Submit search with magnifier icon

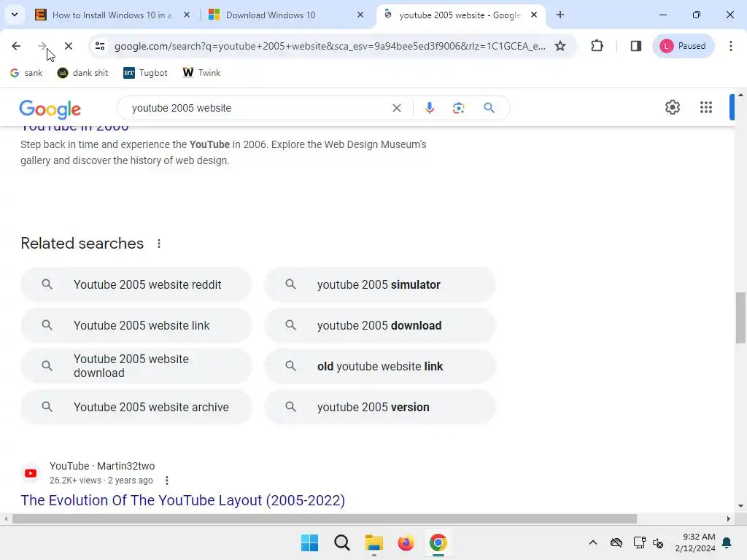pyautogui.click(x=489, y=108)
